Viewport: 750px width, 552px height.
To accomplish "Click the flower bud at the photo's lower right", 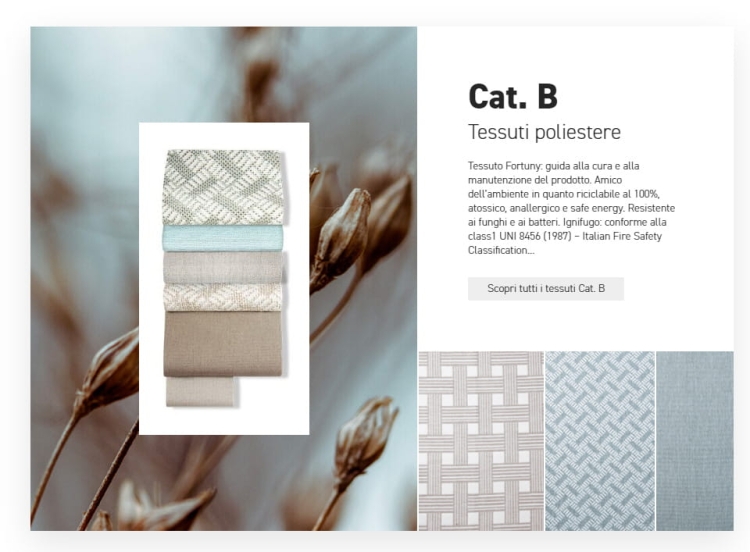I will [364, 438].
